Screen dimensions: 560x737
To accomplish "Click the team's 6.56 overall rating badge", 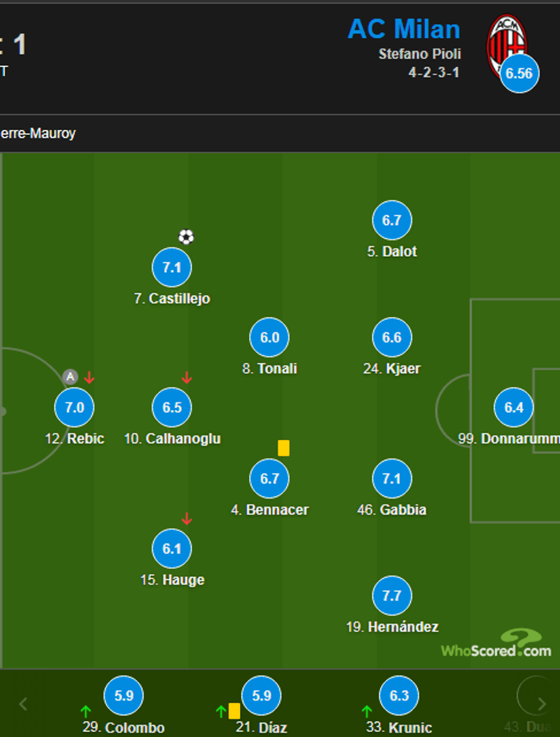I will pyautogui.click(x=519, y=73).
